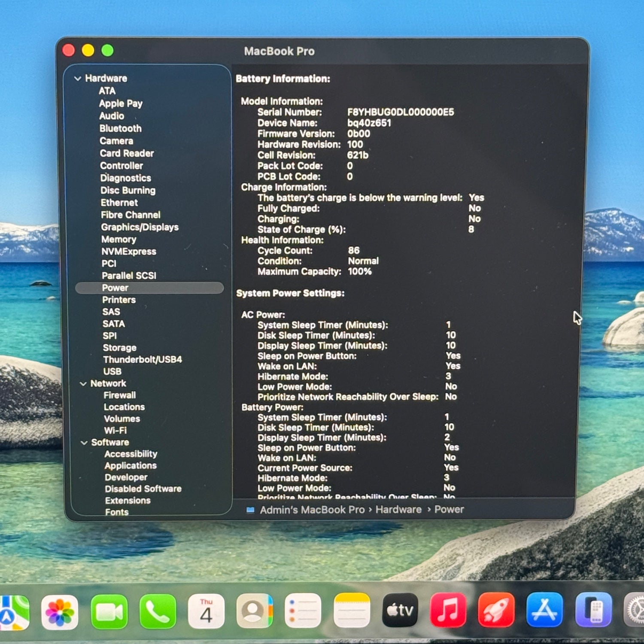Open the Photos app in the Dock
The width and height of the screenshot is (644, 644).
[60, 611]
